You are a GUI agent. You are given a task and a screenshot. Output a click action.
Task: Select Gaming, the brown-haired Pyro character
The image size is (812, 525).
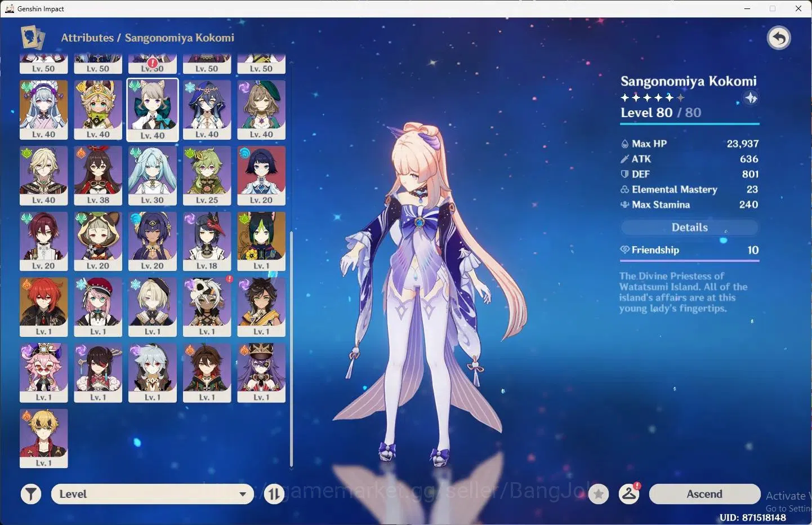207,373
